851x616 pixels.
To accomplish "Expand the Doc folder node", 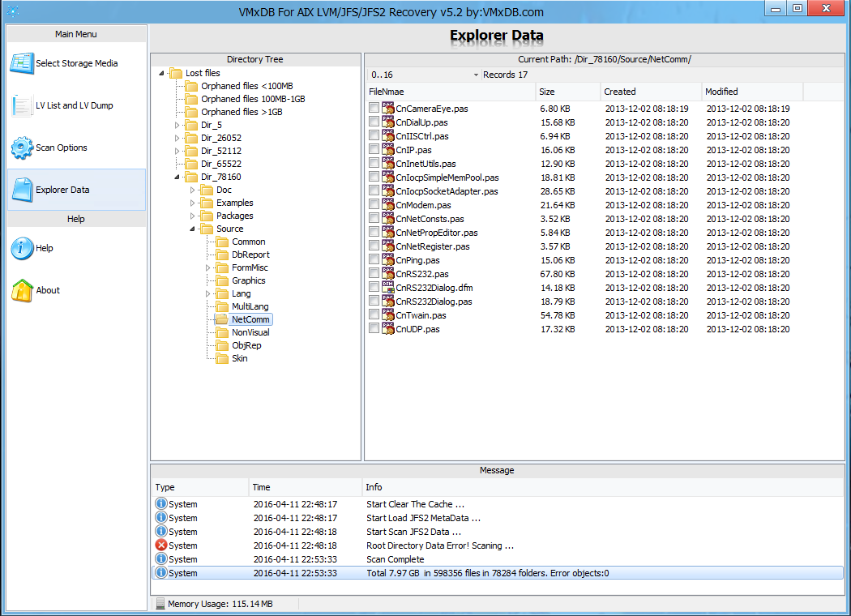I will coord(192,190).
